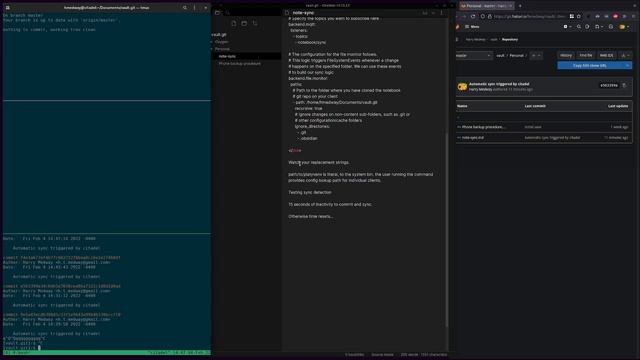The height and width of the screenshot is (360, 640).
Task: Click the red browser extension icon
Action: click(616, 16)
